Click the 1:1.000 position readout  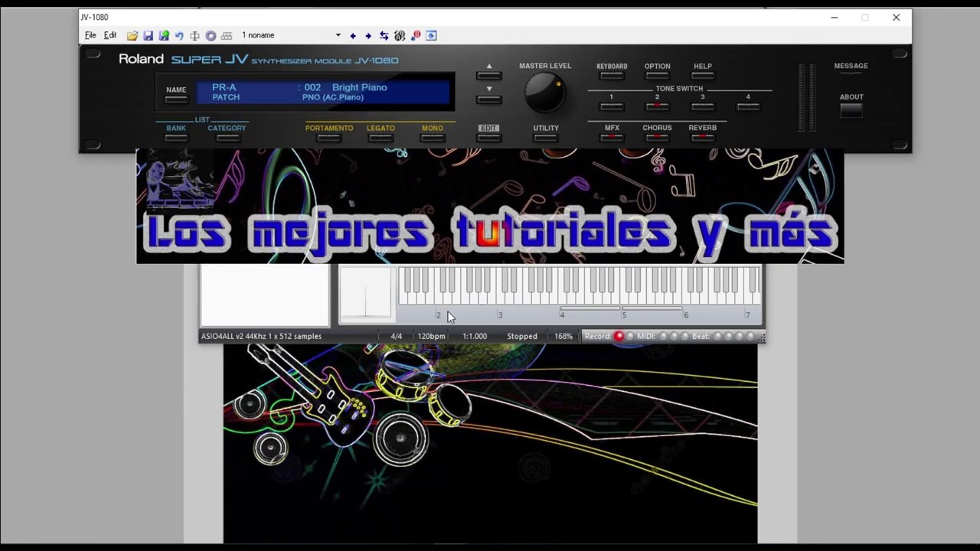[475, 336]
